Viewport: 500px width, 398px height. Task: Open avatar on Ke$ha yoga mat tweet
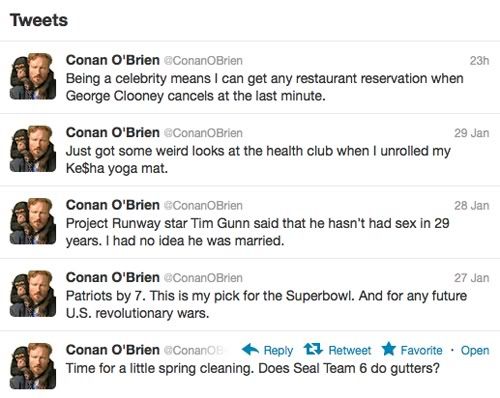click(x=33, y=149)
